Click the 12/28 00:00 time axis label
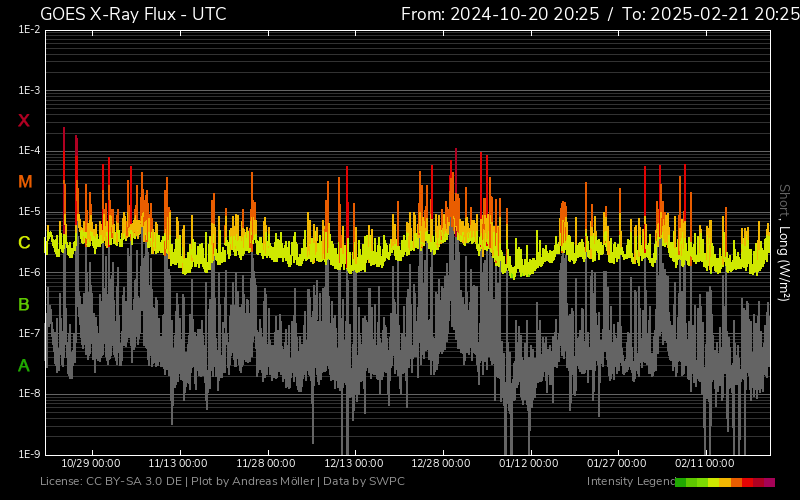This screenshot has height=500, width=800. [x=441, y=463]
